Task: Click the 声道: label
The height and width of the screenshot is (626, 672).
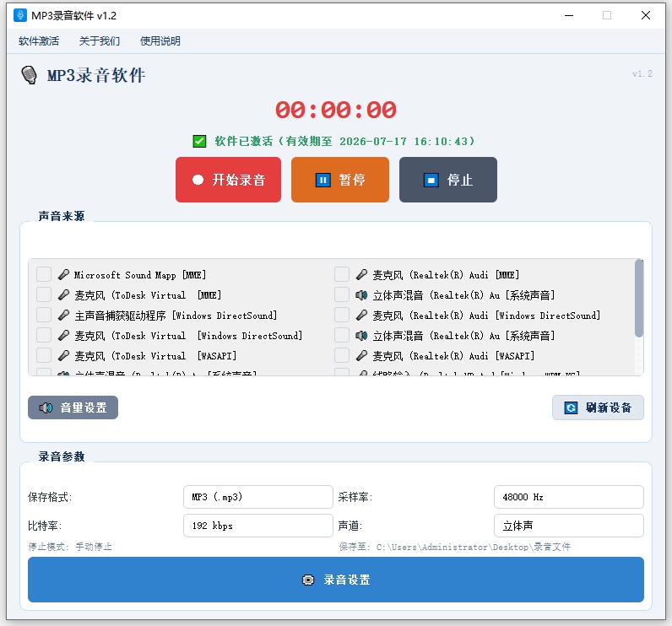Action: click(350, 526)
